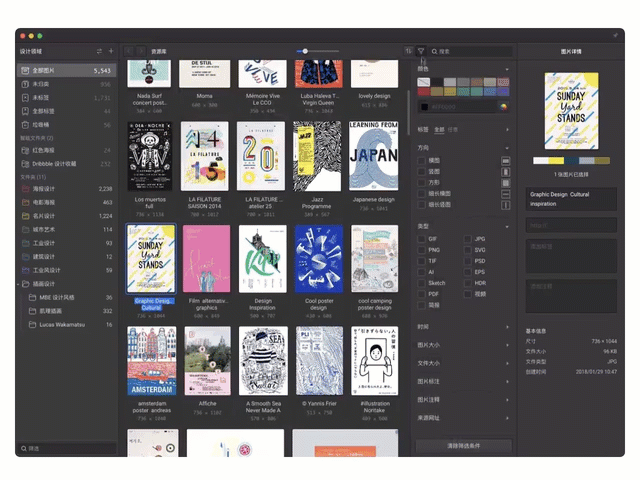Image resolution: width=640 pixels, height=480 pixels.
Task: Expand the 来源网址 source URL section
Action: point(507,418)
